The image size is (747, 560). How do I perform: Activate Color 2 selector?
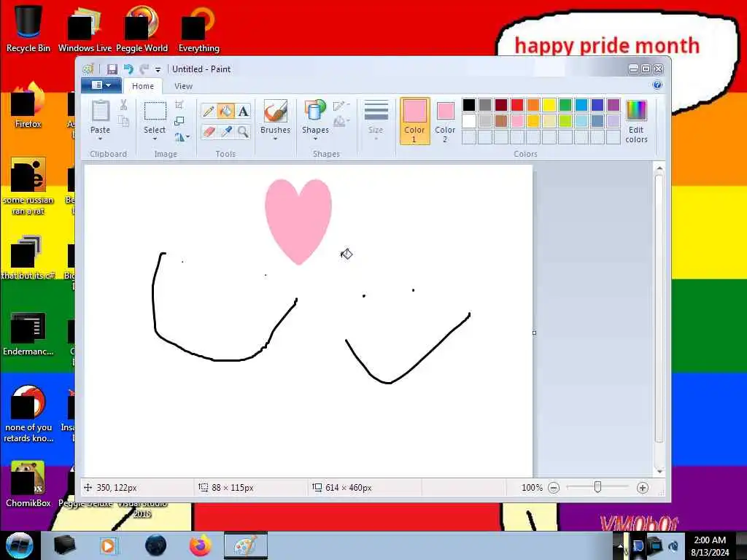tap(445, 122)
